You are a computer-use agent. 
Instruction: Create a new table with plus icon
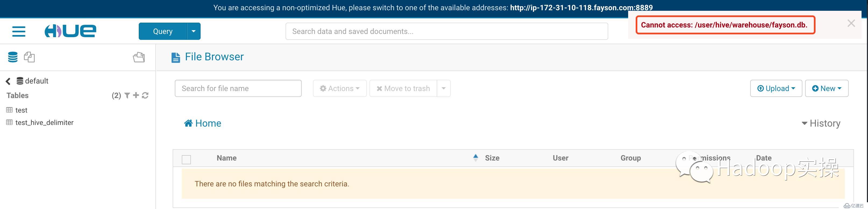(x=136, y=95)
